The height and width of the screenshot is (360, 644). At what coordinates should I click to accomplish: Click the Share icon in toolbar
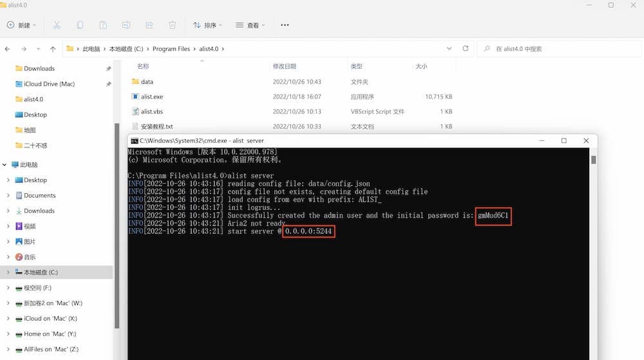coord(149,25)
